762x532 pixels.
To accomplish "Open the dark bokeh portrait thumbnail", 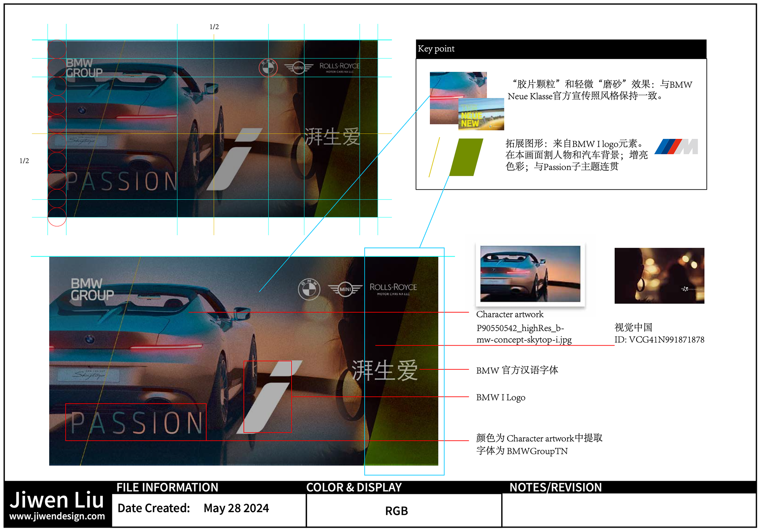I will (x=659, y=276).
